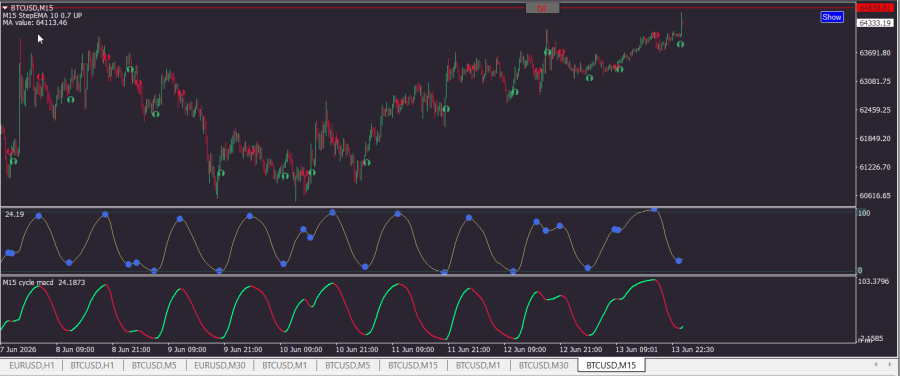Click the 24.19 oscillator value label
The height and width of the screenshot is (376, 900).
tap(14, 214)
